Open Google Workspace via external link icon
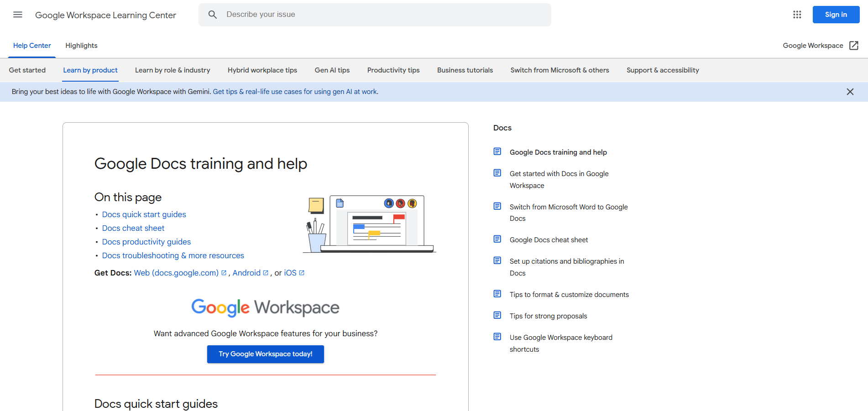Viewport: 868px width, 411px height. [854, 46]
